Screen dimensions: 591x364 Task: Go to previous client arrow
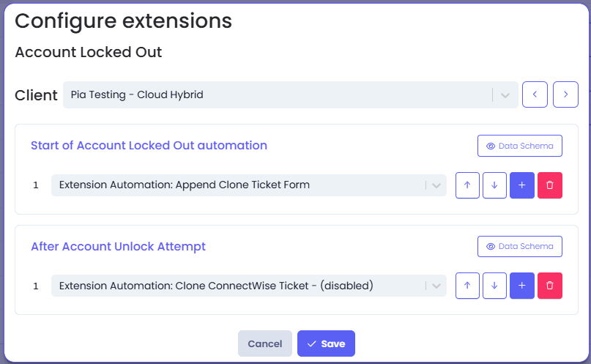click(535, 94)
